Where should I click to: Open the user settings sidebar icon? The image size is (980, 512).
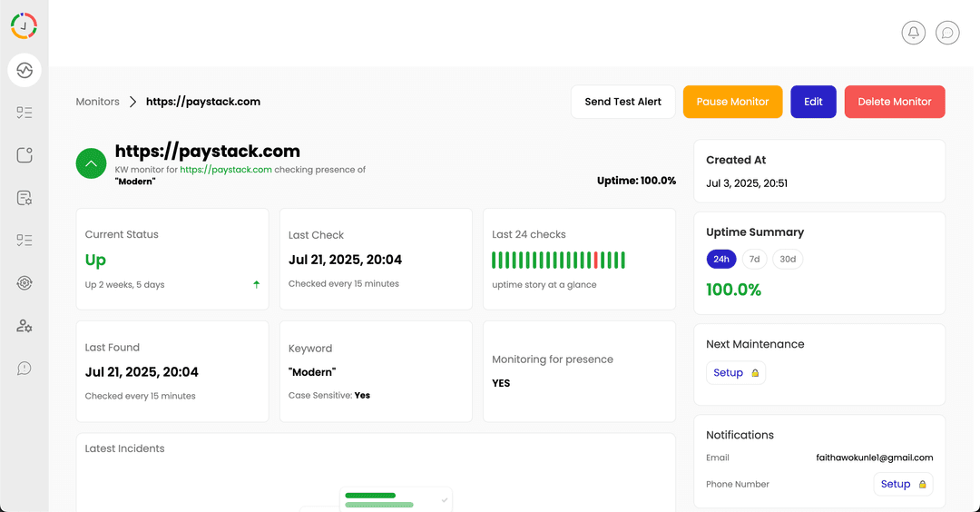coord(24,326)
